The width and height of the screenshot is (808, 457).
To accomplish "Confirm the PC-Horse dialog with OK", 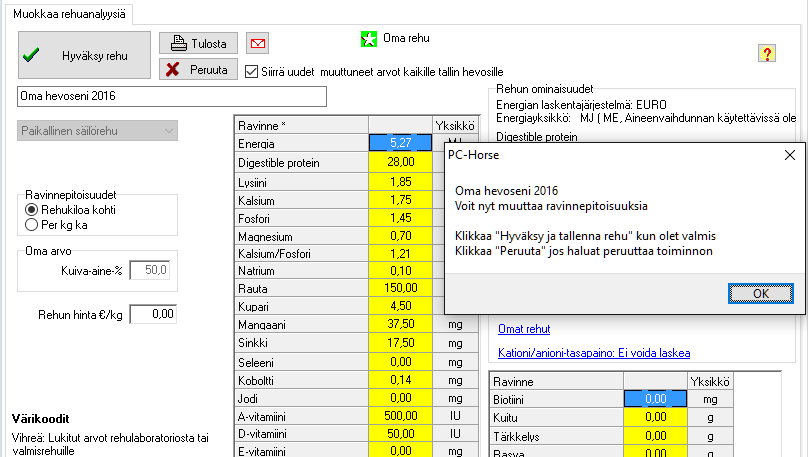I will click(760, 293).
